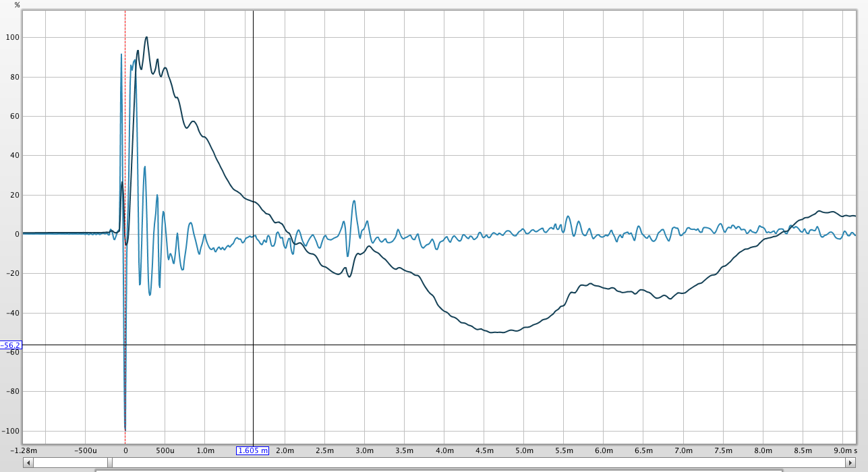Click the '1.0m' time axis label
Image resolution: width=868 pixels, height=472 pixels.
[x=205, y=450]
